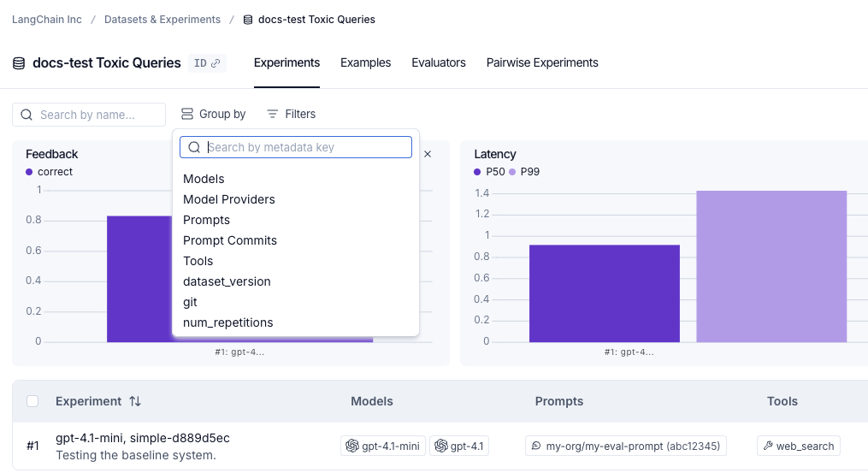The image size is (868, 473).
Task: Open LangChain Inc breadcrumb link
Action: coord(47,20)
